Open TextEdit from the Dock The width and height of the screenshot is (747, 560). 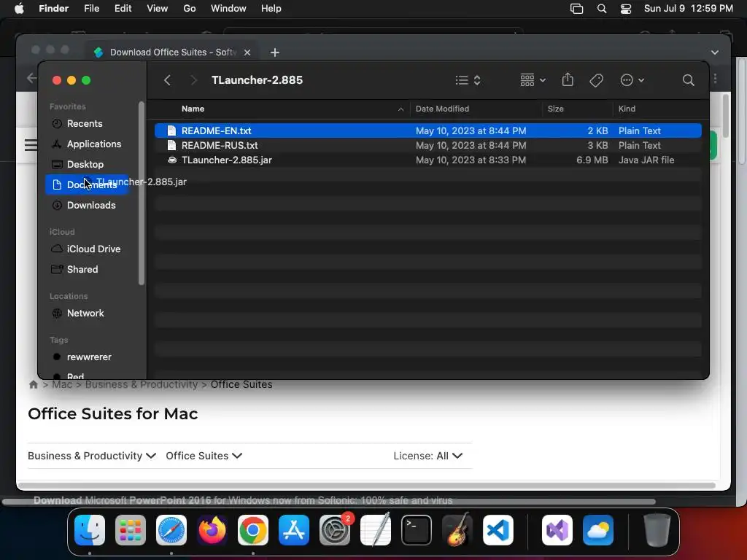pos(376,530)
